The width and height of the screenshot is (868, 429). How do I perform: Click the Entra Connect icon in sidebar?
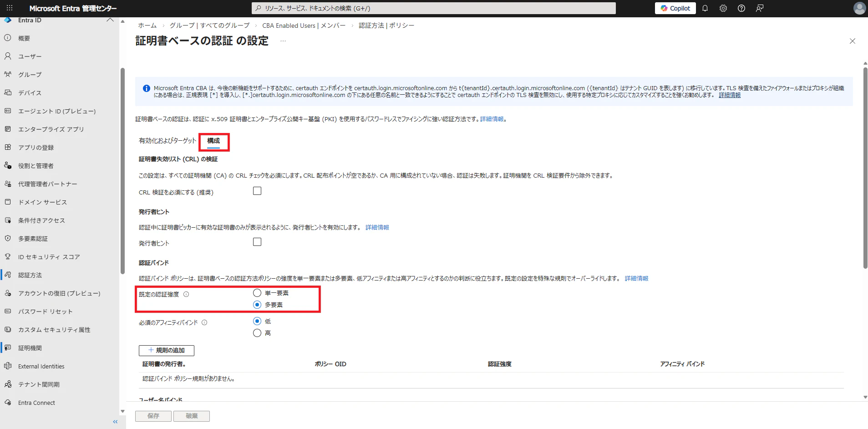8,402
